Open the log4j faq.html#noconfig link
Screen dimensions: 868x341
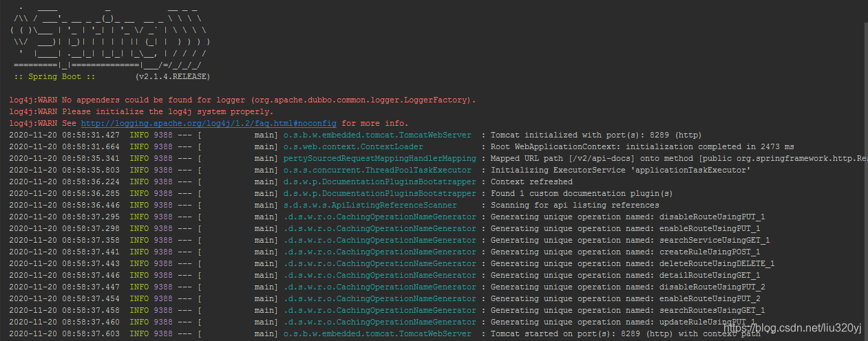pos(208,123)
